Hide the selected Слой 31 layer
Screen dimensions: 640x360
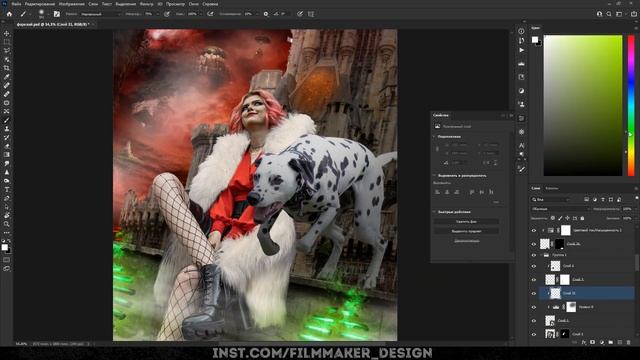pos(533,293)
